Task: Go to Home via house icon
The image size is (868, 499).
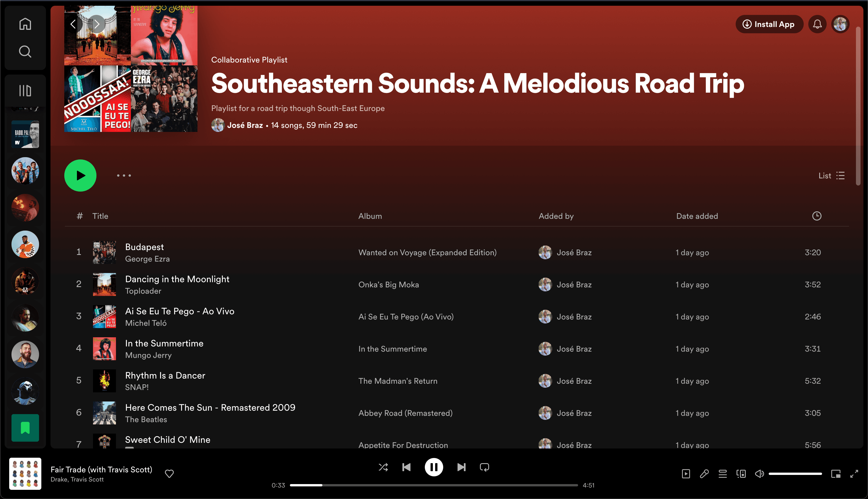Action: tap(25, 24)
